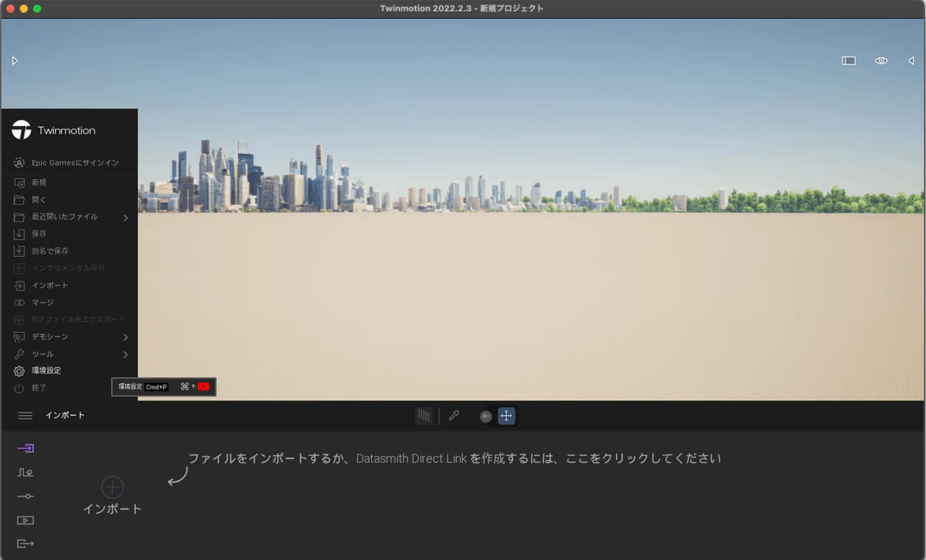Click the incremental save icon

(x=19, y=268)
